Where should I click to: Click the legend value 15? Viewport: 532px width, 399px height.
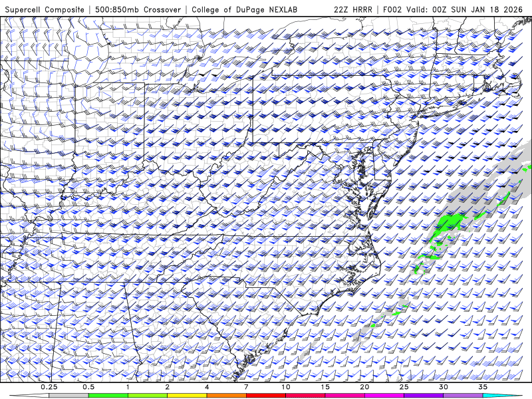pyautogui.click(x=325, y=387)
